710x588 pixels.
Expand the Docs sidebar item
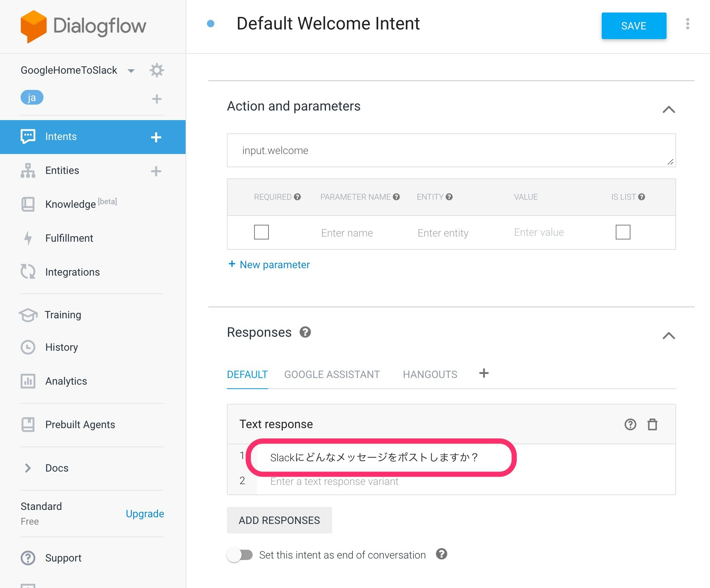point(28,468)
